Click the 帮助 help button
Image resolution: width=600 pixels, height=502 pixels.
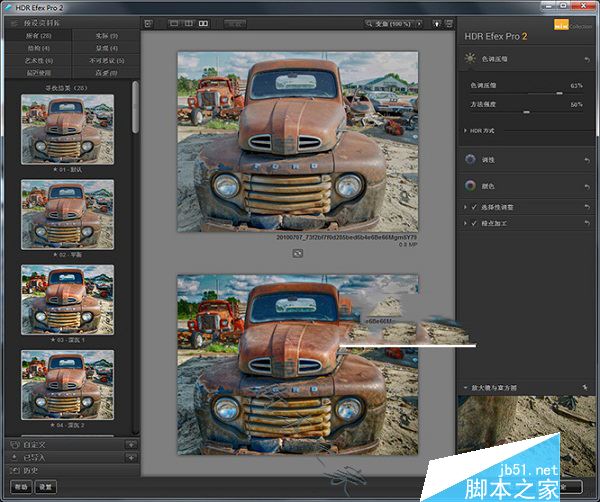tap(21, 487)
